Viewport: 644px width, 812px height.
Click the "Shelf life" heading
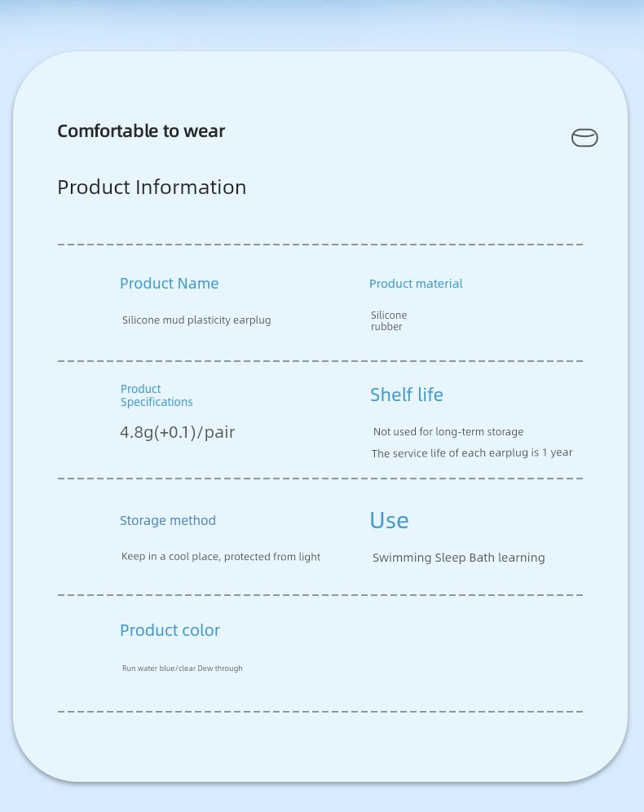pos(407,395)
